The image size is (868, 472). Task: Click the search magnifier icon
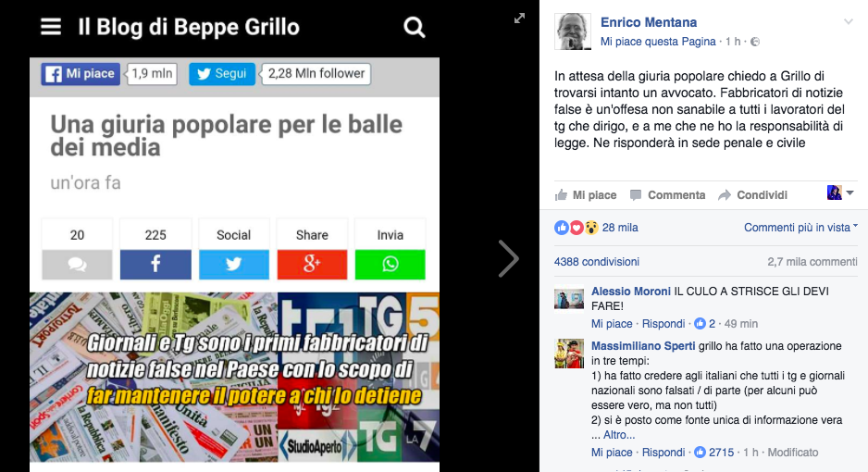coord(414,27)
